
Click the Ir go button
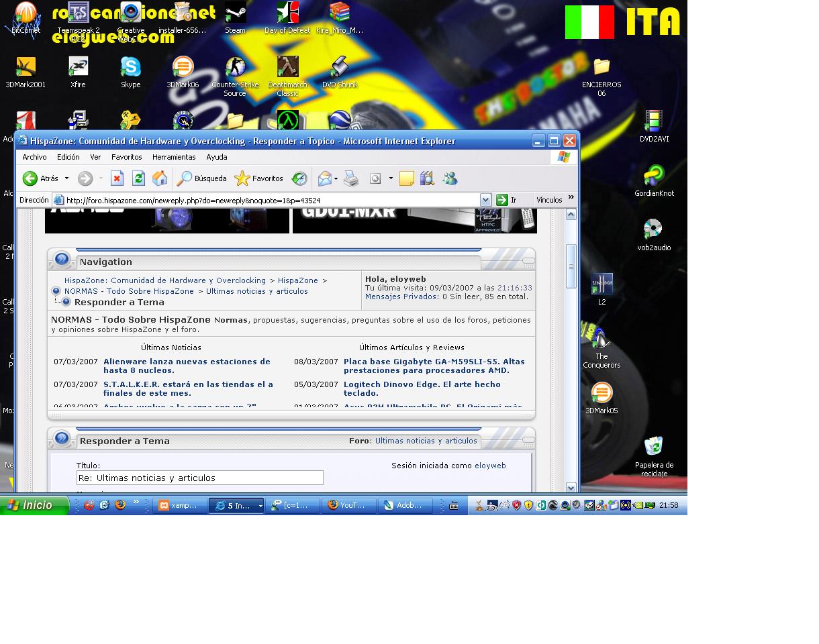[507, 200]
